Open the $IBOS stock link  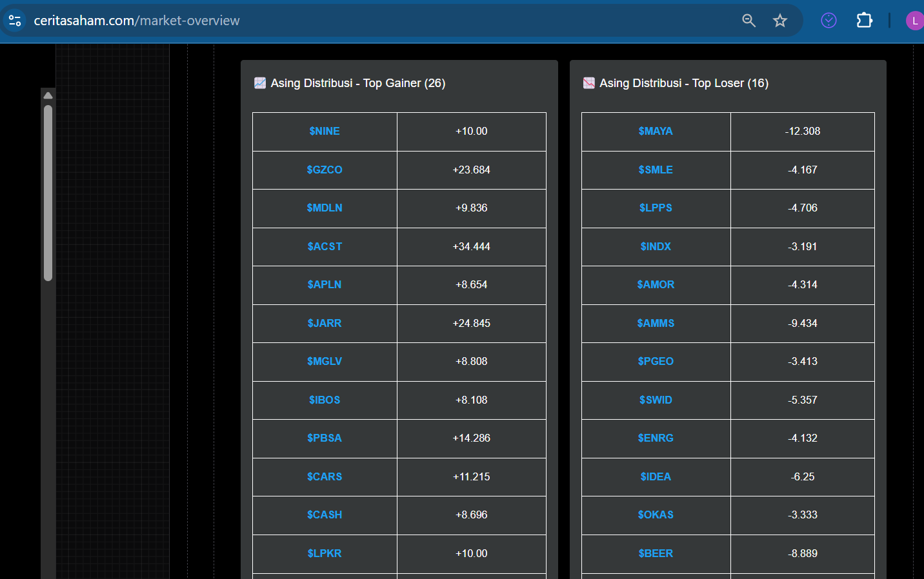click(325, 400)
